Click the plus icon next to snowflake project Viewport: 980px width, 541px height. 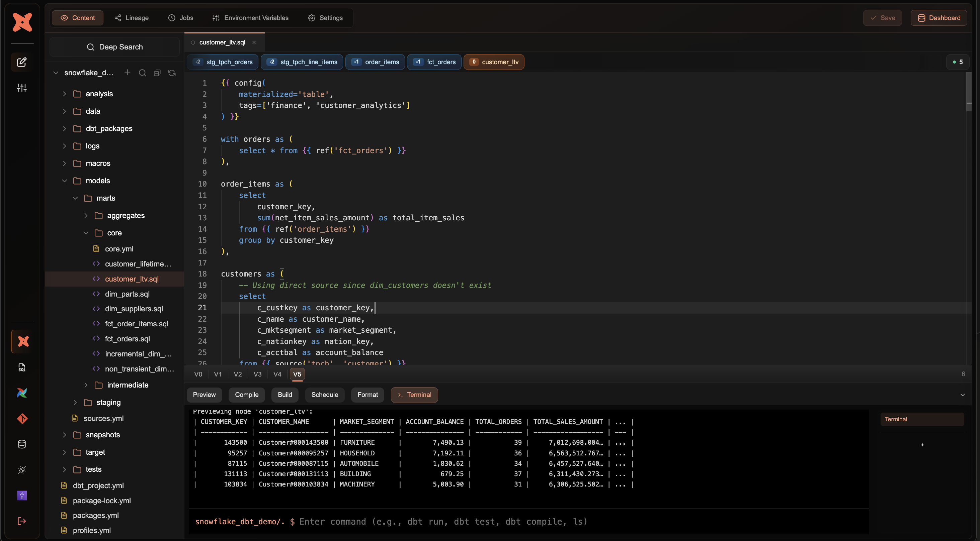click(x=128, y=72)
